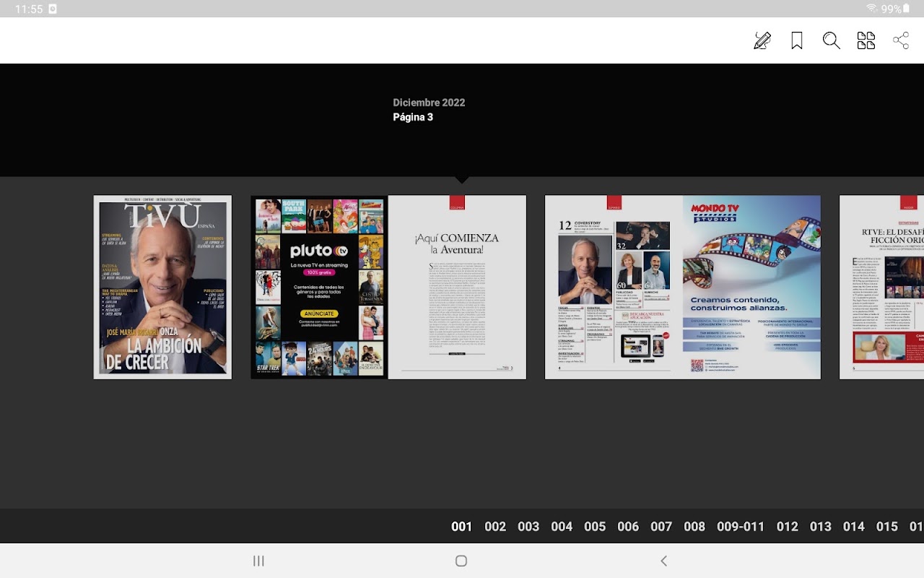Tap the clock showing 11:55
This screenshot has height=578, width=924.
29,9
